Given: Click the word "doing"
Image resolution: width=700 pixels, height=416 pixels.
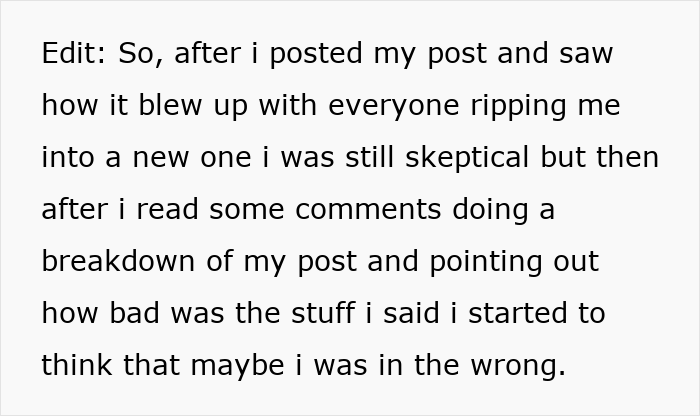Looking at the screenshot, I should 488,210.
